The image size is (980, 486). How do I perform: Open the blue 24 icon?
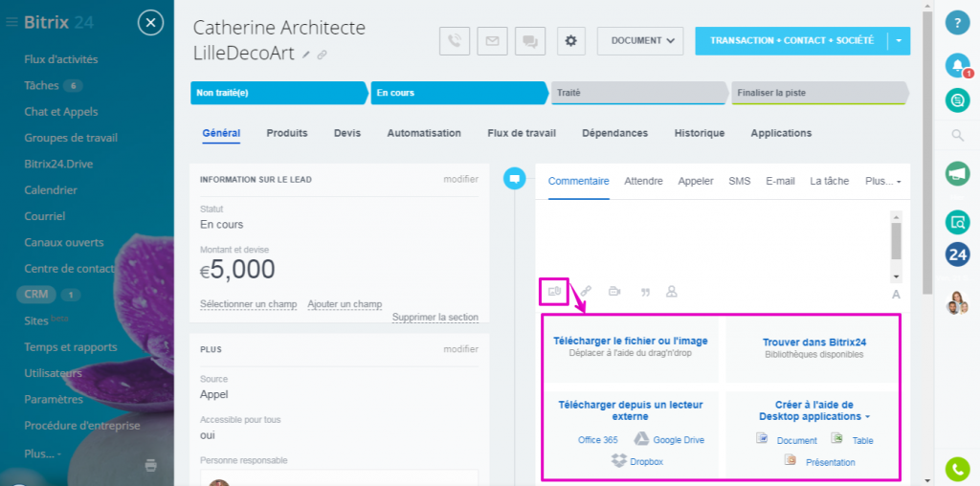957,254
